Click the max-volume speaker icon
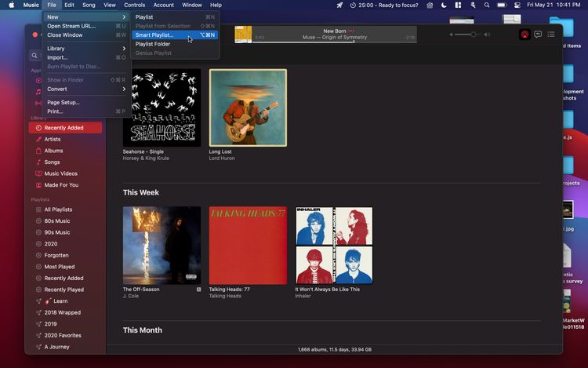Viewport: 588px width, 368px height. (x=487, y=35)
